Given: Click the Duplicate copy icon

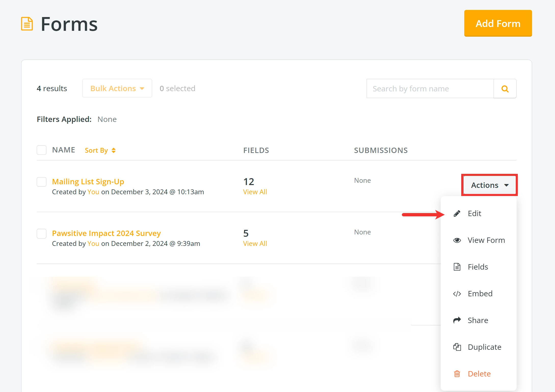Looking at the screenshot, I should (457, 347).
